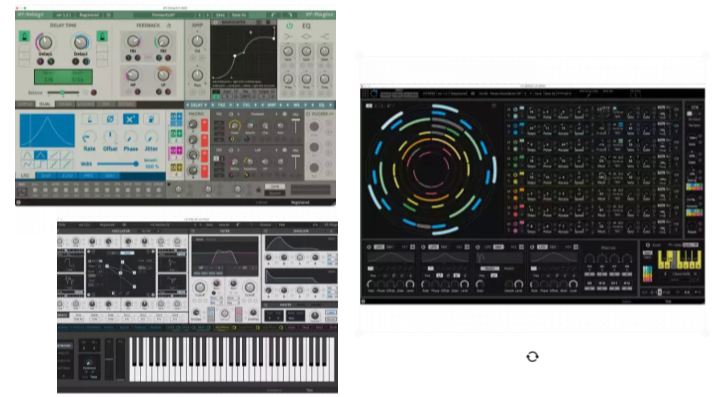This screenshot has height=397, width=717.
Task: Select the LFO modulation tab
Action: click(x=25, y=176)
